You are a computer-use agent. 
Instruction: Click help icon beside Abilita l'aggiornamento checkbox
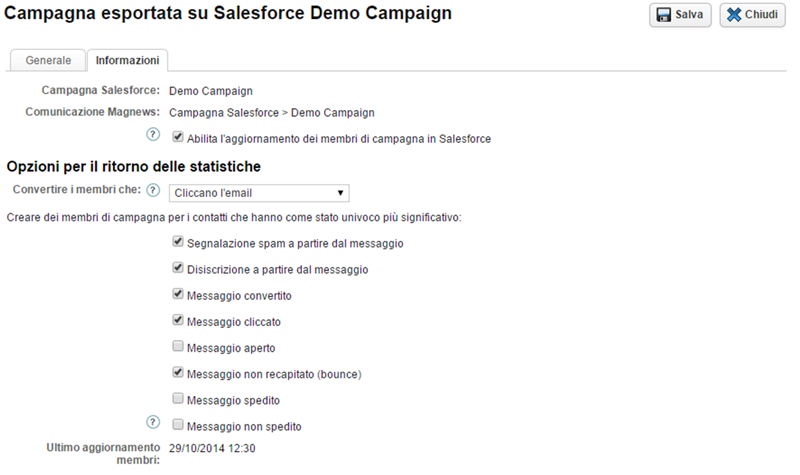coord(153,136)
